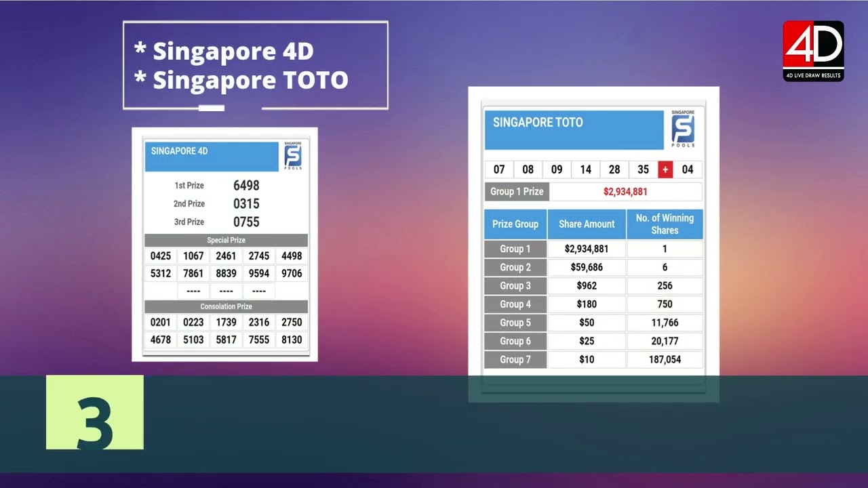Click TOTO additional number 04
The height and width of the screenshot is (488, 868).
tap(688, 169)
